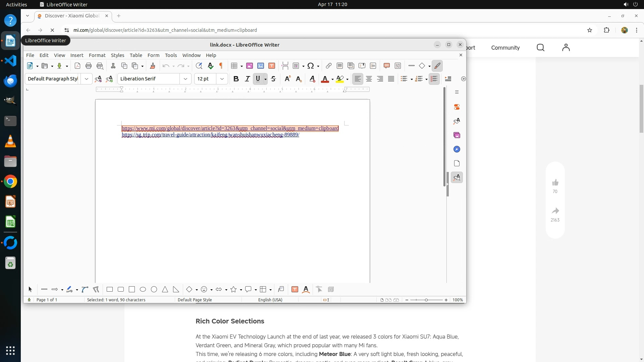This screenshot has height=362, width=644.
Task: Click the Community link on webpage
Action: click(x=505, y=48)
